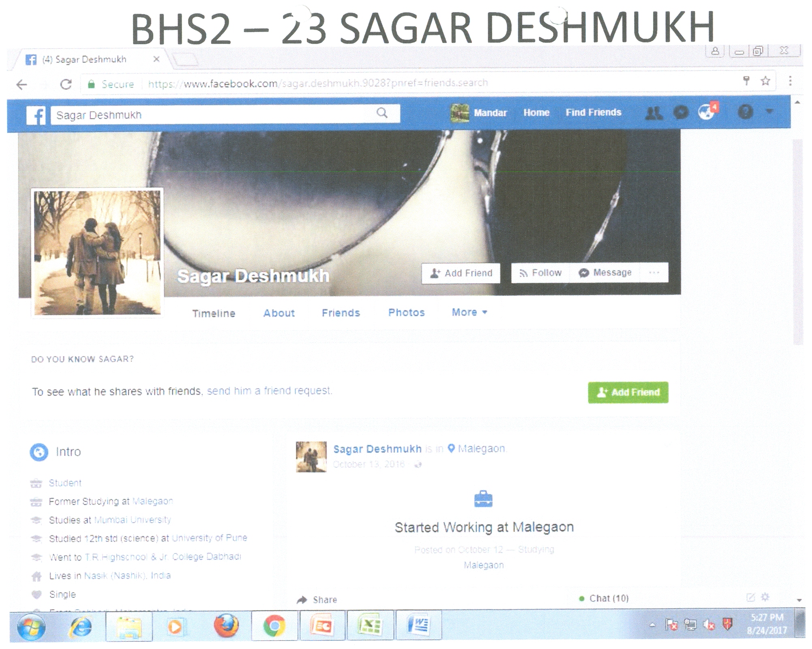Open the profile picture thumbnail
The image size is (812, 649).
coord(97,252)
